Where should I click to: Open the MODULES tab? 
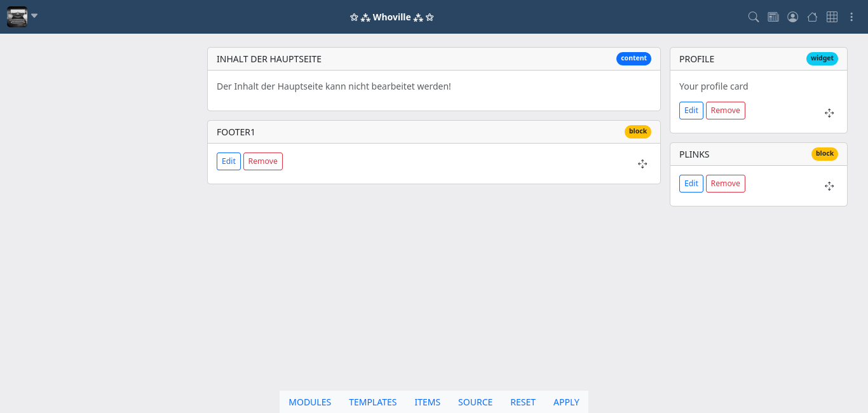310,402
